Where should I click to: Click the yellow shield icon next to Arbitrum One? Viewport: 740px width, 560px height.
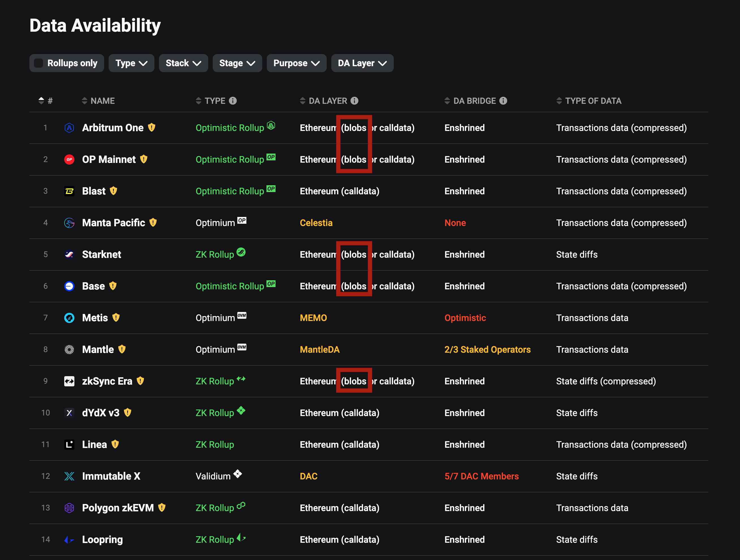(x=152, y=128)
